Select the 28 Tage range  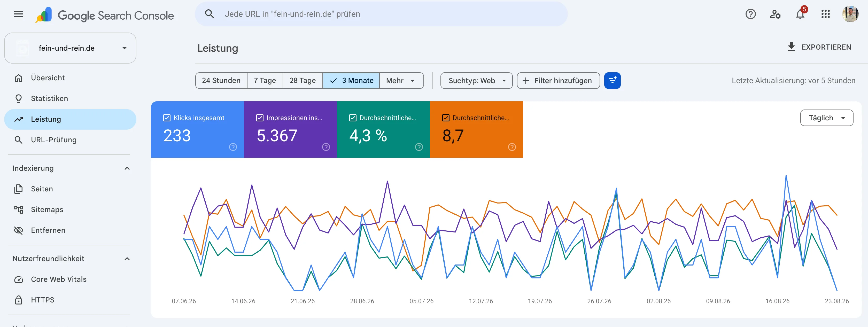coord(303,81)
